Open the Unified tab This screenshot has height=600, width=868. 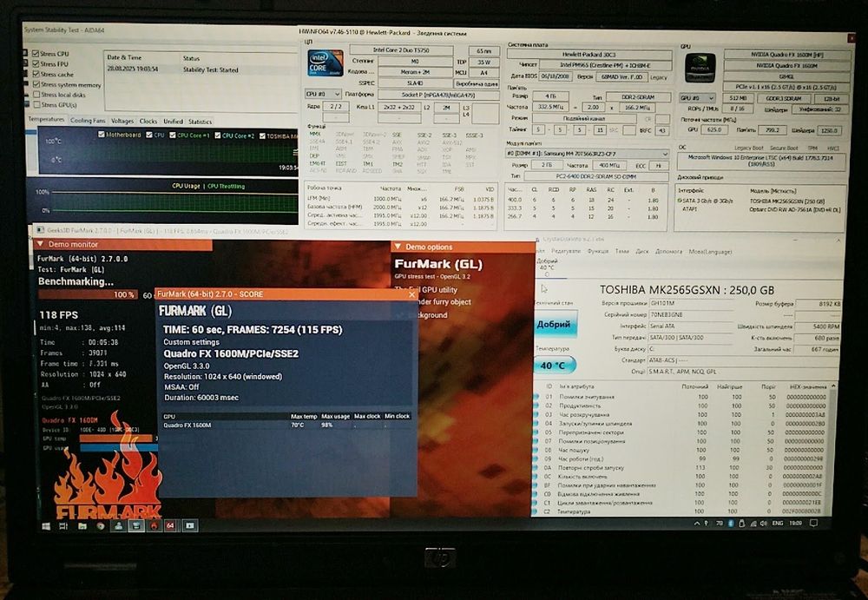pos(173,122)
